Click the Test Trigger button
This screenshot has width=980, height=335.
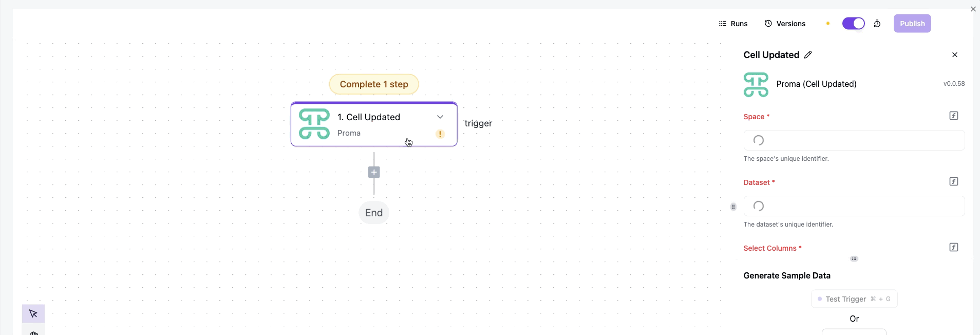pyautogui.click(x=854, y=299)
